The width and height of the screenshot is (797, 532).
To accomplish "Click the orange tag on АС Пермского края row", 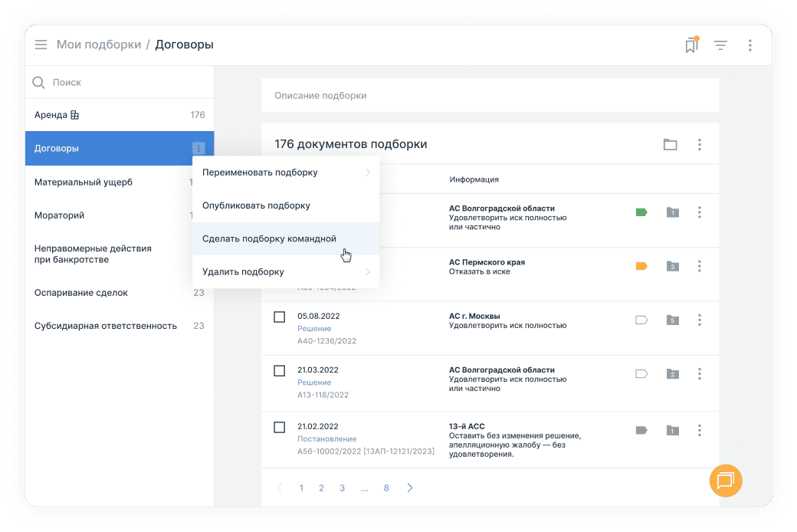I will click(641, 266).
